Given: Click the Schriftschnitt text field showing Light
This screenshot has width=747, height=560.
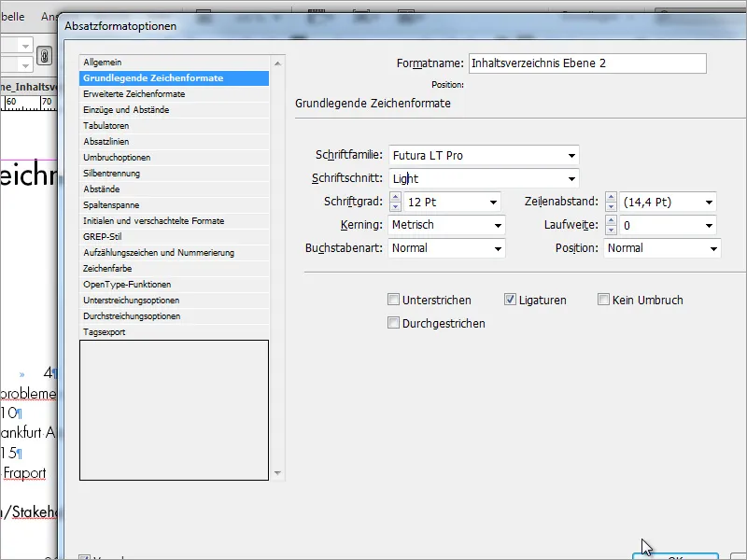Looking at the screenshot, I should click(x=476, y=179).
